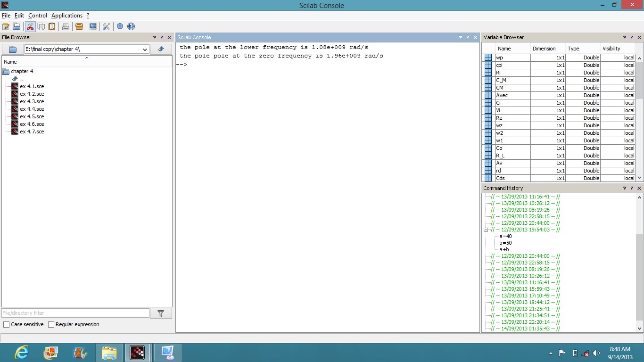
Task: Click the Open file toolbar icon
Action: pyautogui.click(x=17, y=26)
